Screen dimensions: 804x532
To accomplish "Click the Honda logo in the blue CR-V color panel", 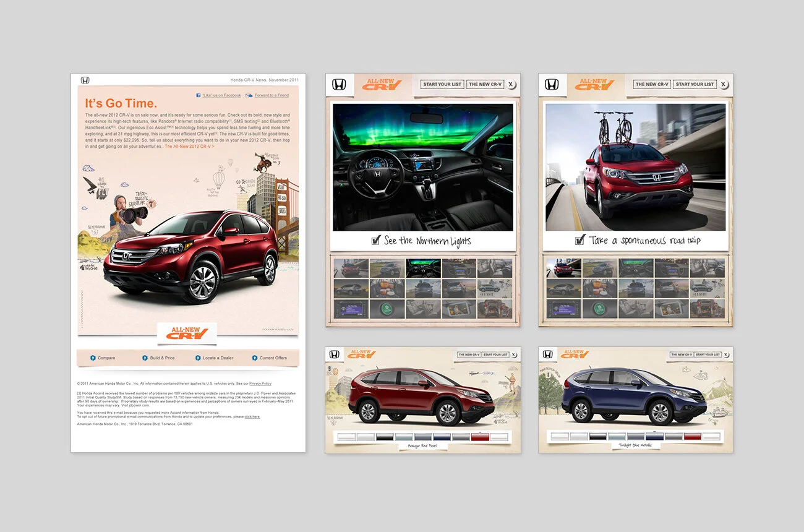I will pos(547,354).
